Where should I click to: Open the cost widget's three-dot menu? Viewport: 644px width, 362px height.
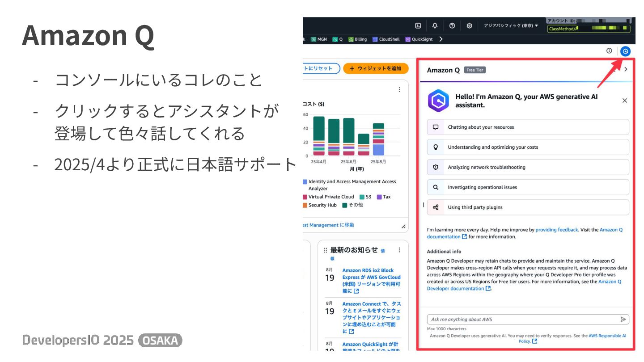coord(399,89)
